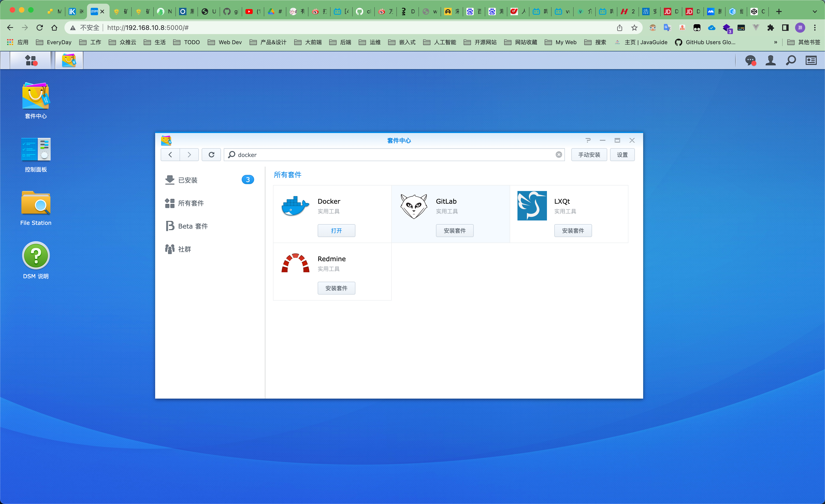Open the 套件中心 desktop shortcut
The width and height of the screenshot is (825, 504).
click(x=36, y=100)
